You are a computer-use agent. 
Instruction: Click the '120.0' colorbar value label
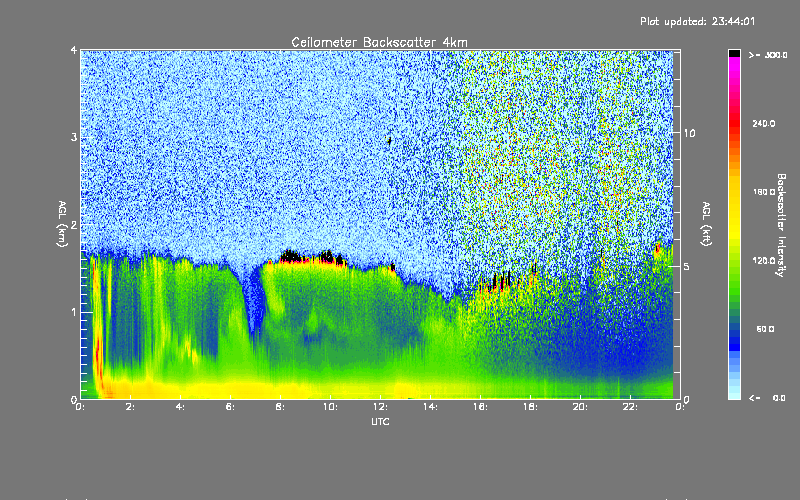pos(764,261)
